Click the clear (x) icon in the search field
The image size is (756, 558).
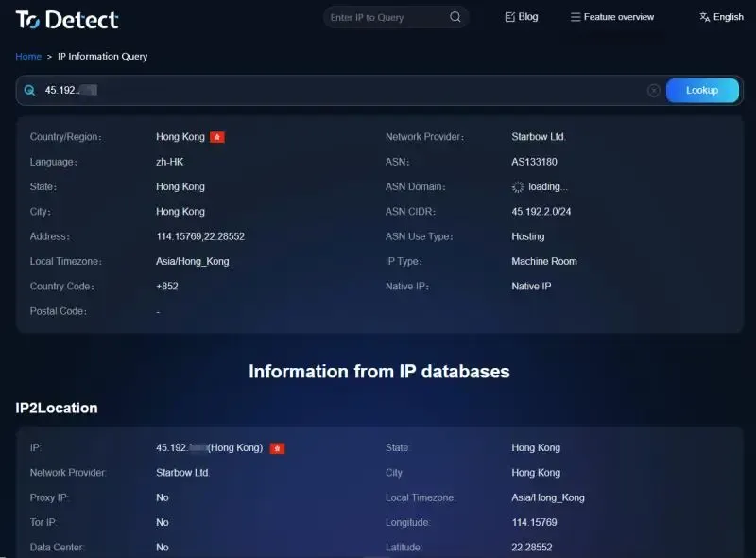click(654, 89)
